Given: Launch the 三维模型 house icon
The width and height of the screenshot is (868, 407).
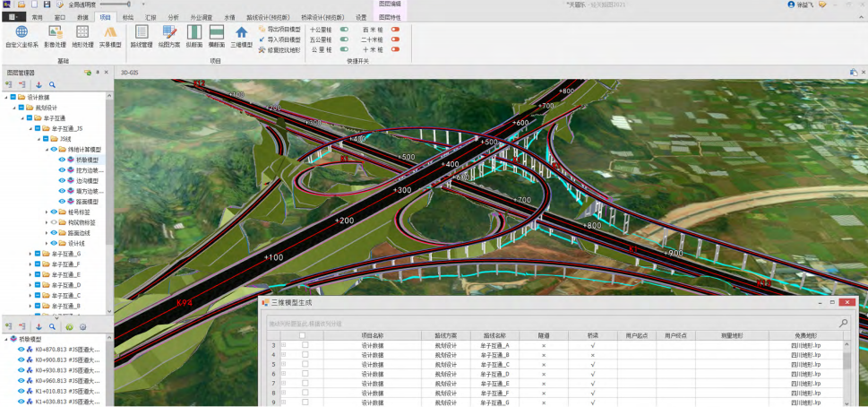Looking at the screenshot, I should pyautogui.click(x=242, y=33).
